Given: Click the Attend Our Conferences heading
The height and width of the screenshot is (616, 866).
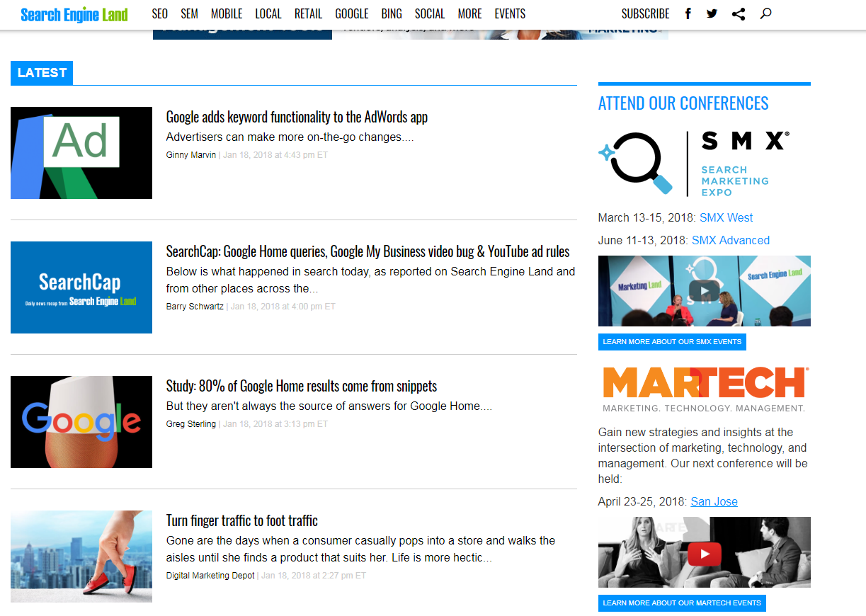Looking at the screenshot, I should tap(683, 103).
